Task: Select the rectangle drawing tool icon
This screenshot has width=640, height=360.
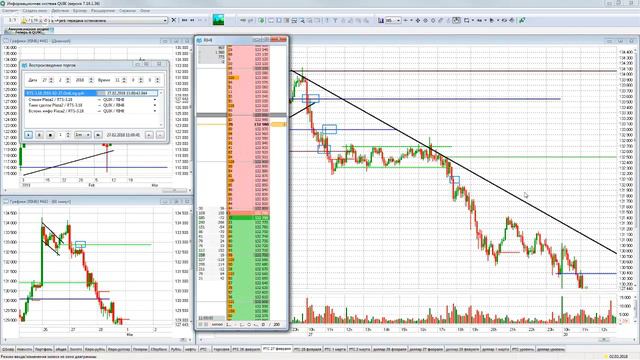Action: pos(467,20)
